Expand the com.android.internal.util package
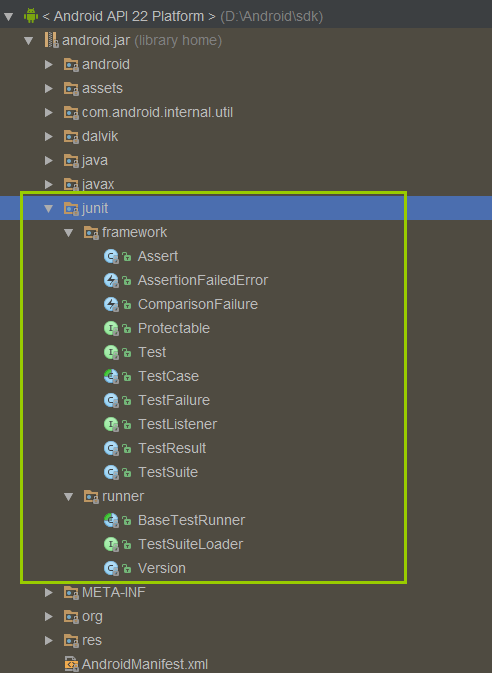Image resolution: width=492 pixels, height=673 pixels. click(49, 112)
